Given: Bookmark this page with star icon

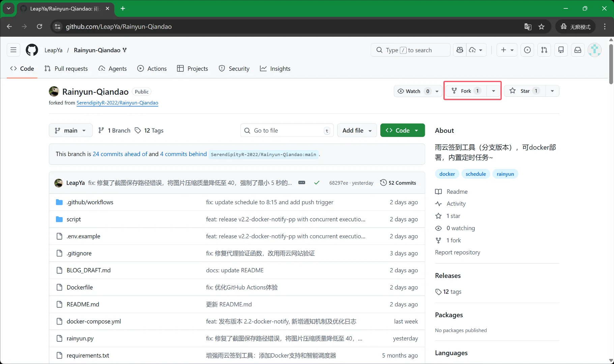Looking at the screenshot, I should tap(541, 27).
